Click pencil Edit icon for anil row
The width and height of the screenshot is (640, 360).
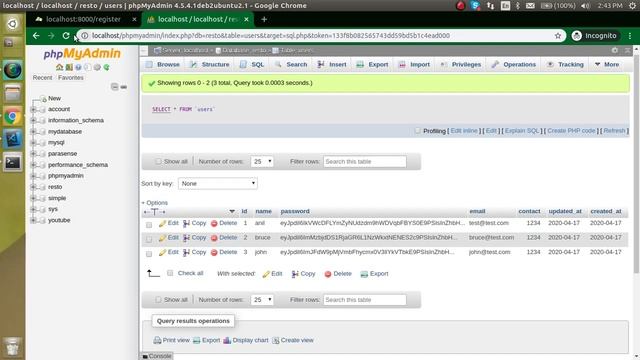click(x=162, y=223)
